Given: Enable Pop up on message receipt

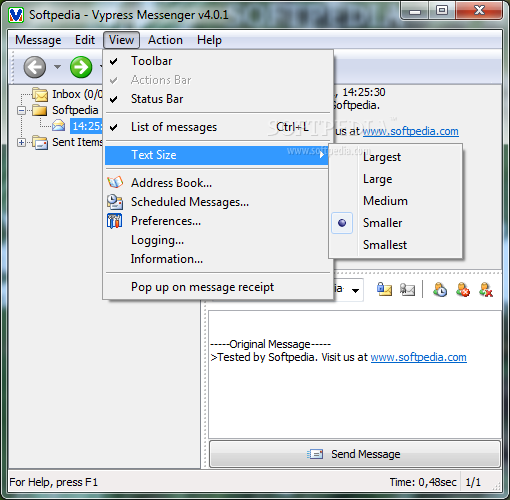Looking at the screenshot, I should click(218, 287).
